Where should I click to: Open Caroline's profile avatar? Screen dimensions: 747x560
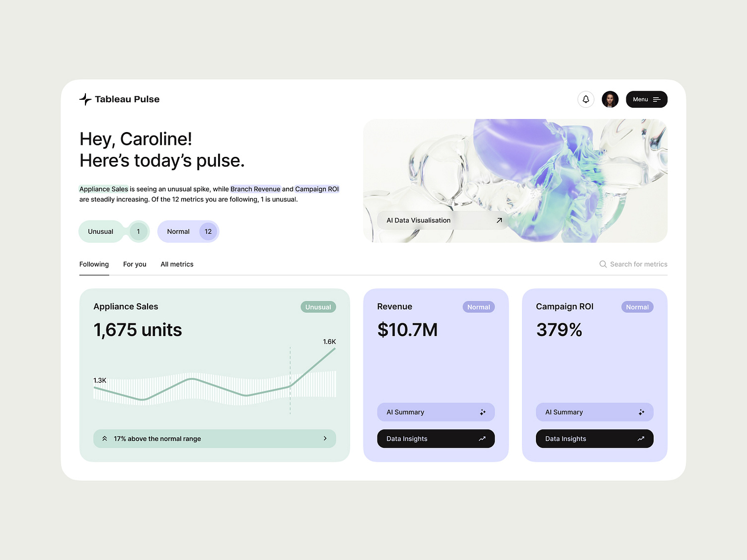[610, 99]
